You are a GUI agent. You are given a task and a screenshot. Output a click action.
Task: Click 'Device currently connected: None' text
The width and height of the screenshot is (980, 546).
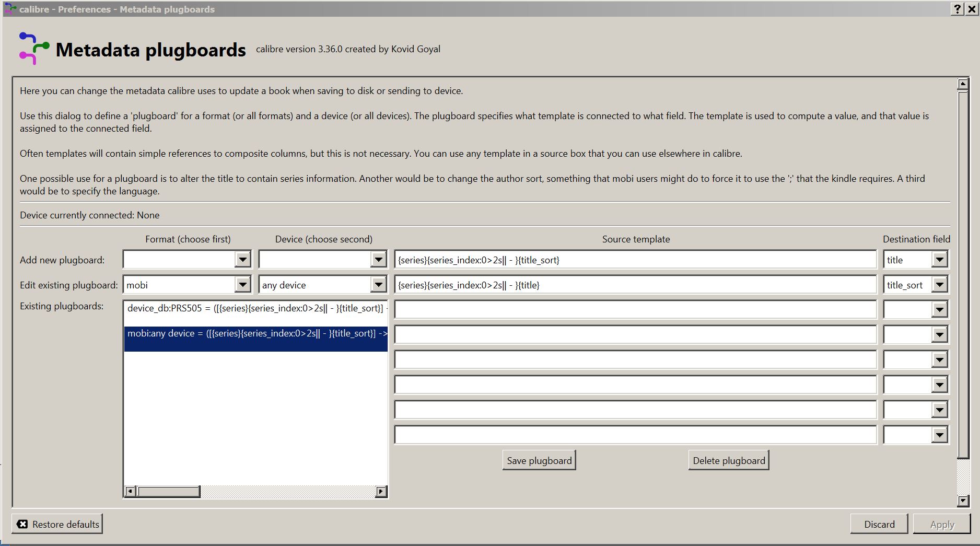point(90,215)
